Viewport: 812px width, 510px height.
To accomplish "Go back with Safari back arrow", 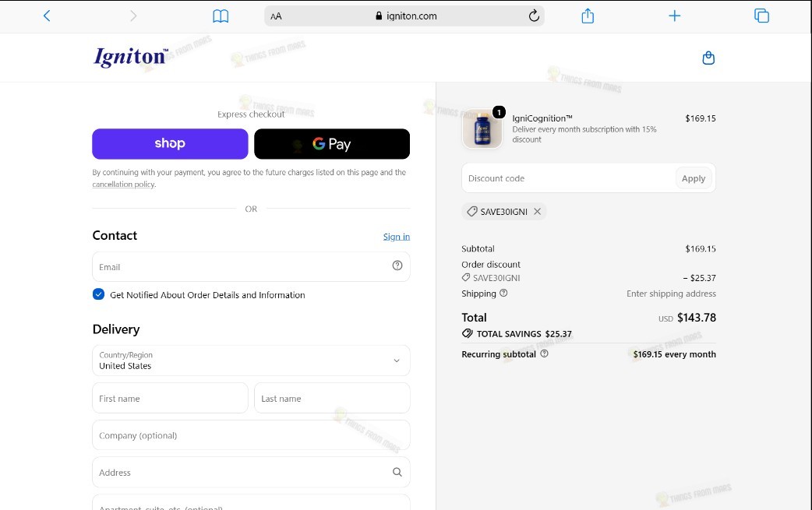I will (47, 16).
